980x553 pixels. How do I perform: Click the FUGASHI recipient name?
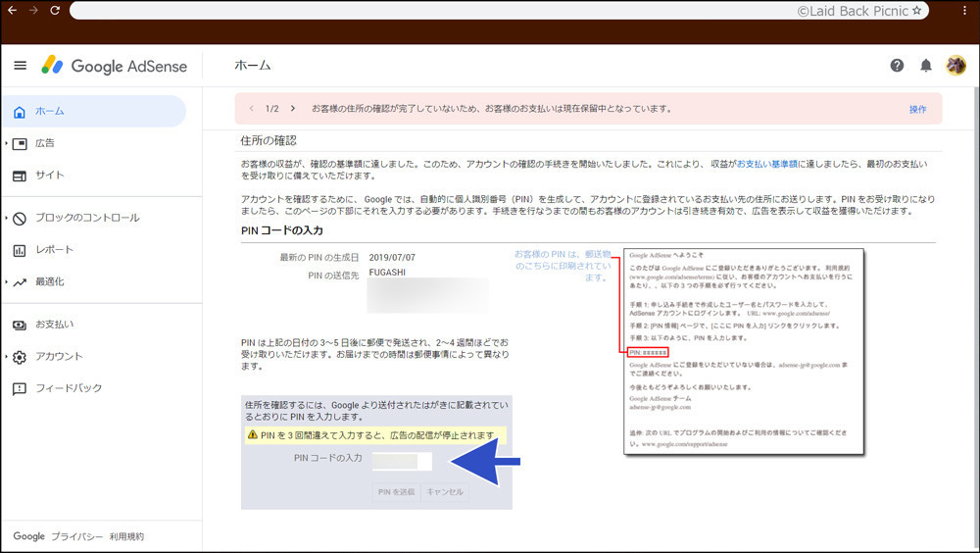tap(387, 273)
